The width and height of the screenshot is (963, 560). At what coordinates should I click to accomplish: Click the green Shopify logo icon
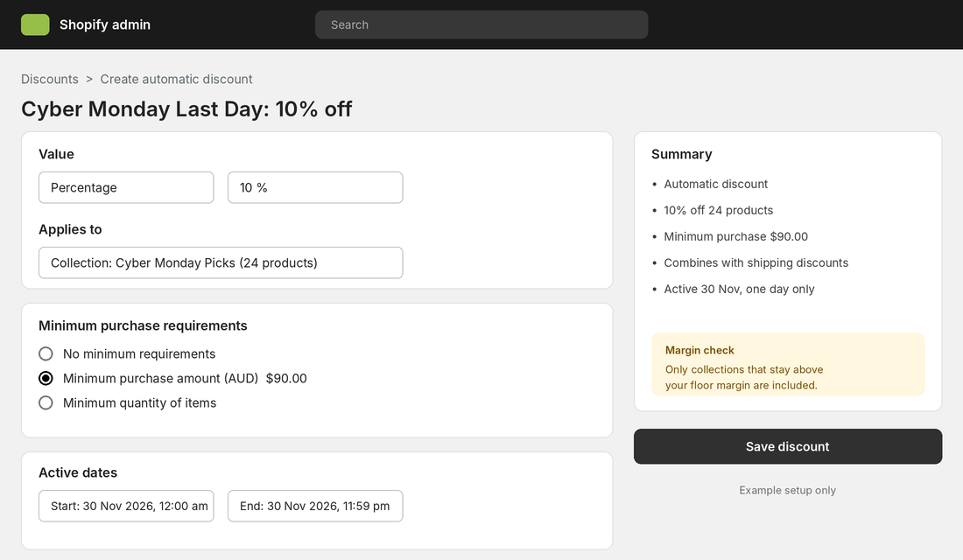pos(35,24)
